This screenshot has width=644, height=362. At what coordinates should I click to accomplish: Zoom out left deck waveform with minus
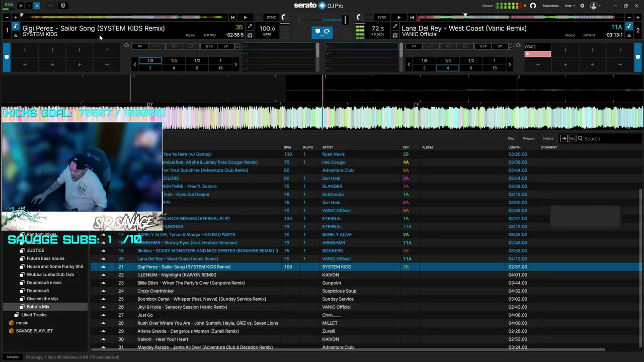[x=7, y=18]
